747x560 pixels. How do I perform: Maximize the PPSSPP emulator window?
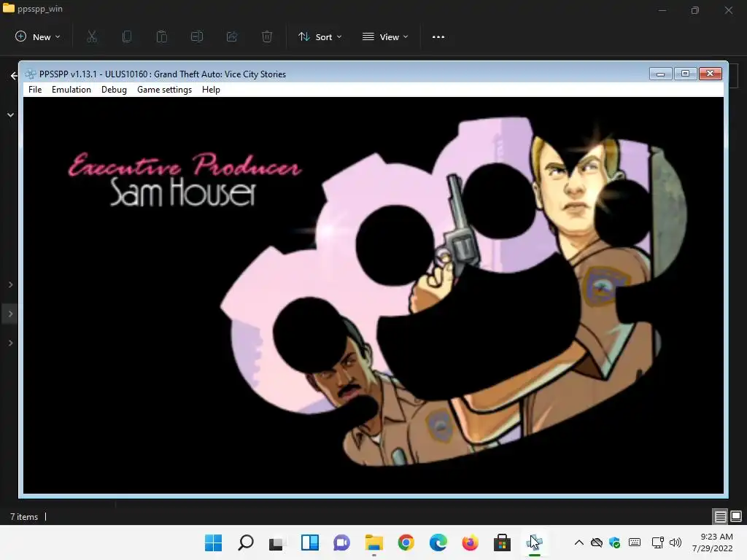[685, 74]
